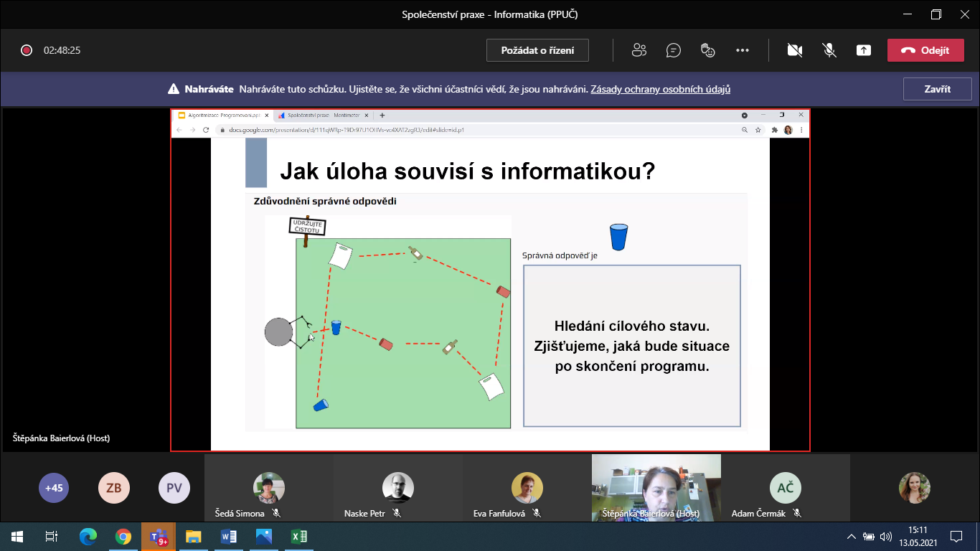The image size is (980, 551).
Task: Dismiss the recording banner with Zavřít
Action: point(937,90)
